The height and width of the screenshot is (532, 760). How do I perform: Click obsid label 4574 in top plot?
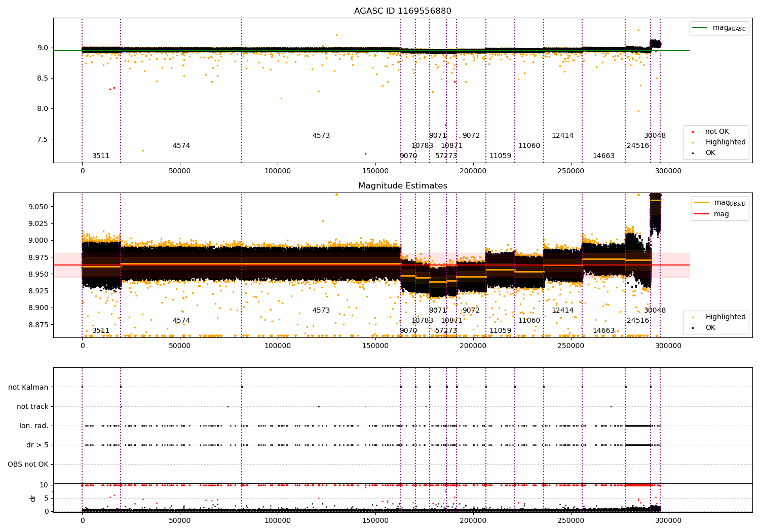181,146
